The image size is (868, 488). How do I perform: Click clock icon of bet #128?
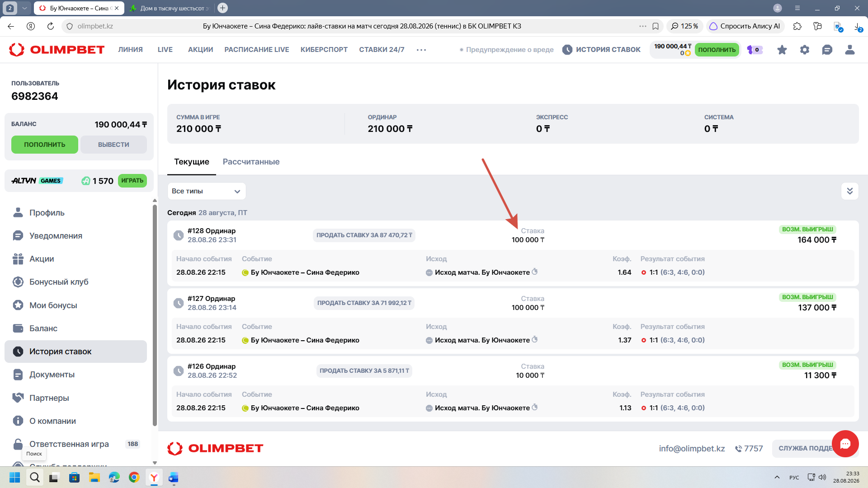coord(179,235)
